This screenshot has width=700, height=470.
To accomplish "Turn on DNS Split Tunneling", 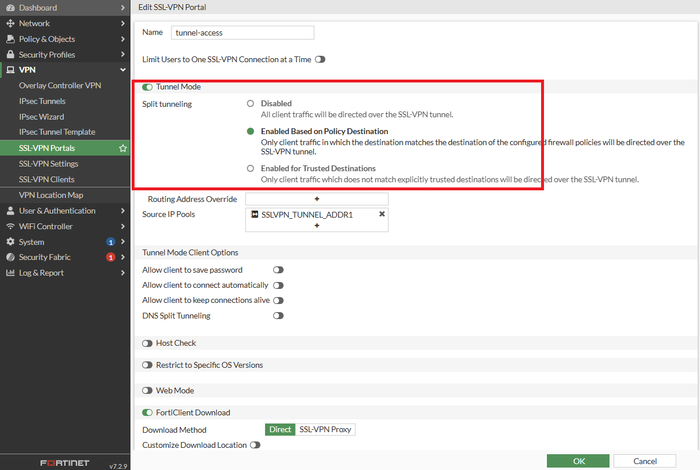I will 278,316.
